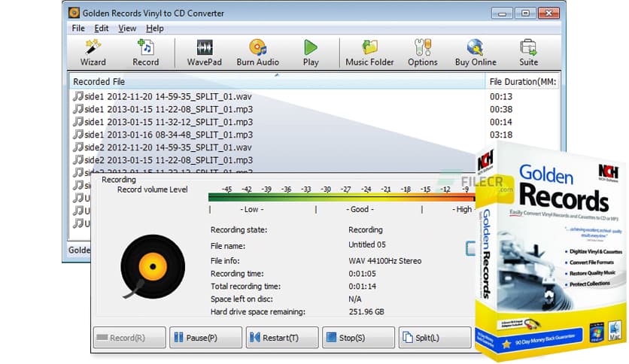This screenshot has width=629, height=364.
Task: Sort by Recorded File column header
Action: click(x=276, y=81)
